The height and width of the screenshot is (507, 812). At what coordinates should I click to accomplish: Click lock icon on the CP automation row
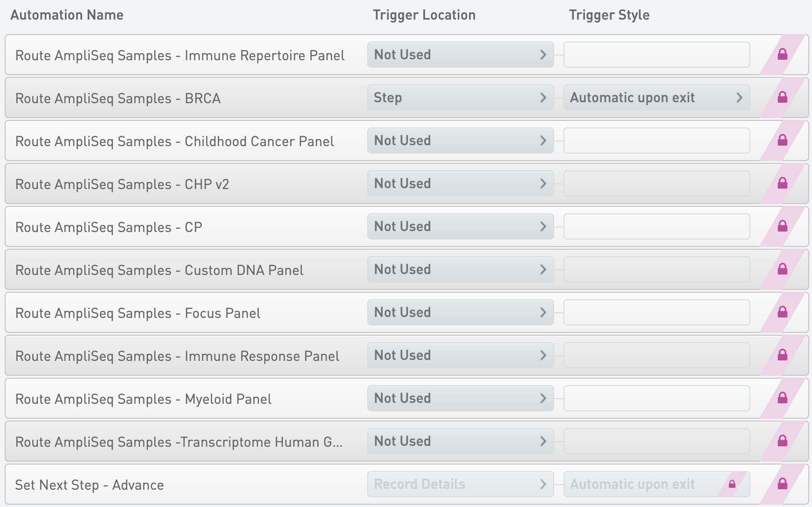tap(783, 226)
